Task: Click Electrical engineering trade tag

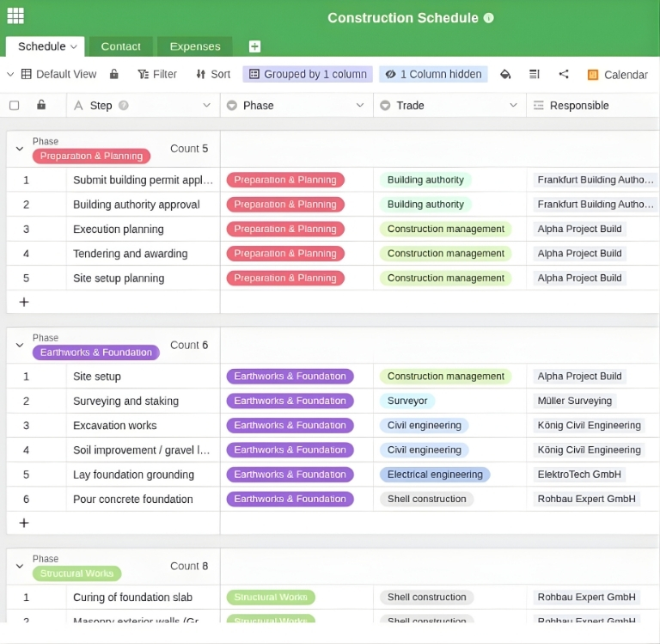Action: [x=434, y=475]
